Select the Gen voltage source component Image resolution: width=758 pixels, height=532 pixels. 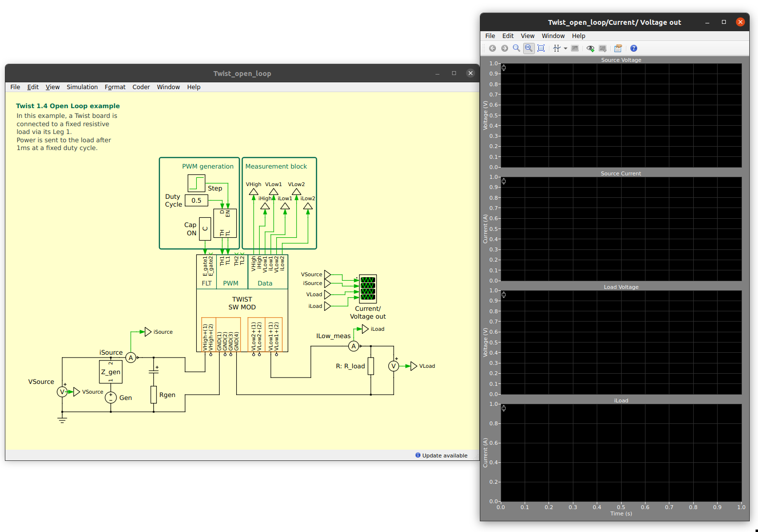111,398
